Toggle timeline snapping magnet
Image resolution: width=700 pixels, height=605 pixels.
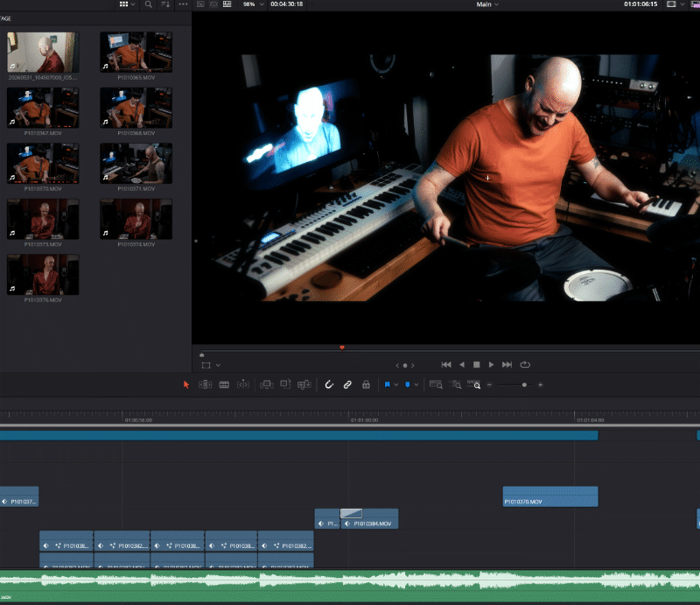(x=329, y=384)
